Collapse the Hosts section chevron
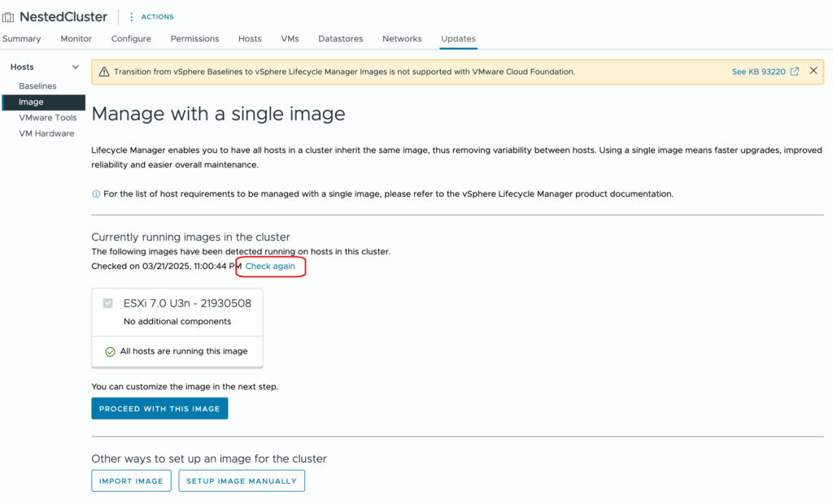 pyautogui.click(x=76, y=67)
